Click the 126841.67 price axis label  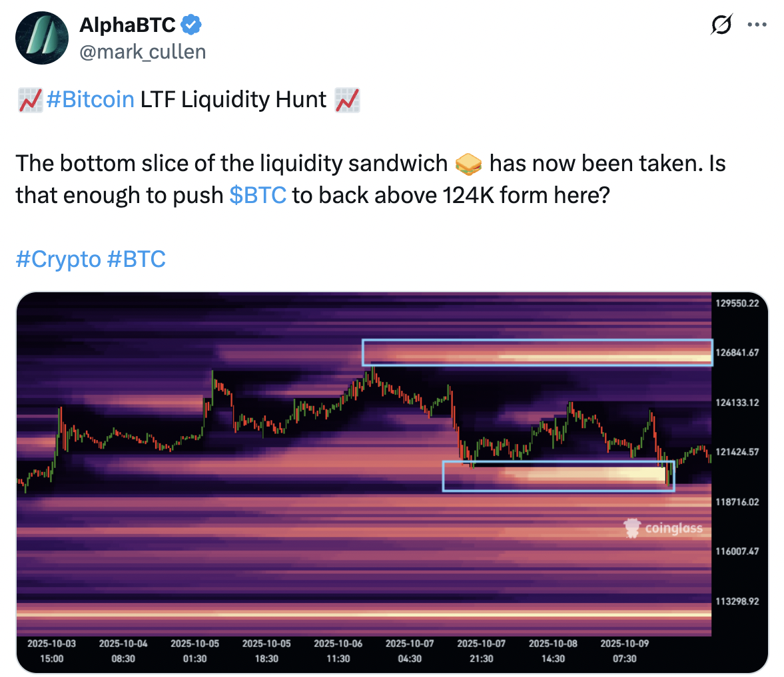pos(737,353)
